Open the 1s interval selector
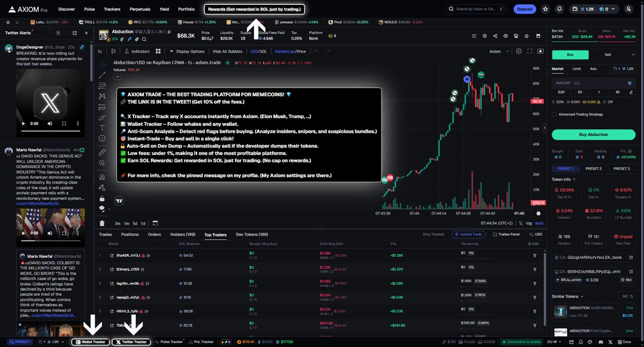The height and width of the screenshot is (347, 644). click(x=100, y=52)
